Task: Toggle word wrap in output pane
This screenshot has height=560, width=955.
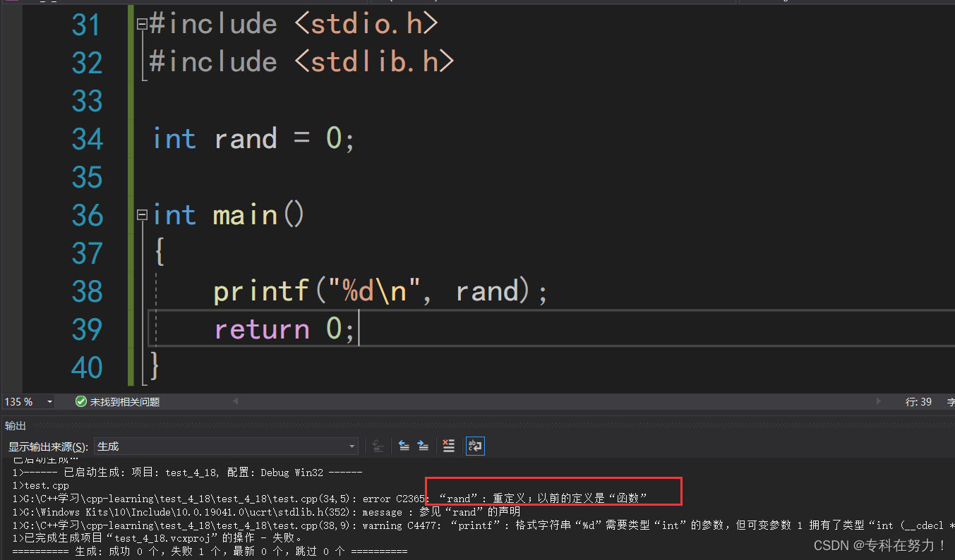Action: (475, 446)
